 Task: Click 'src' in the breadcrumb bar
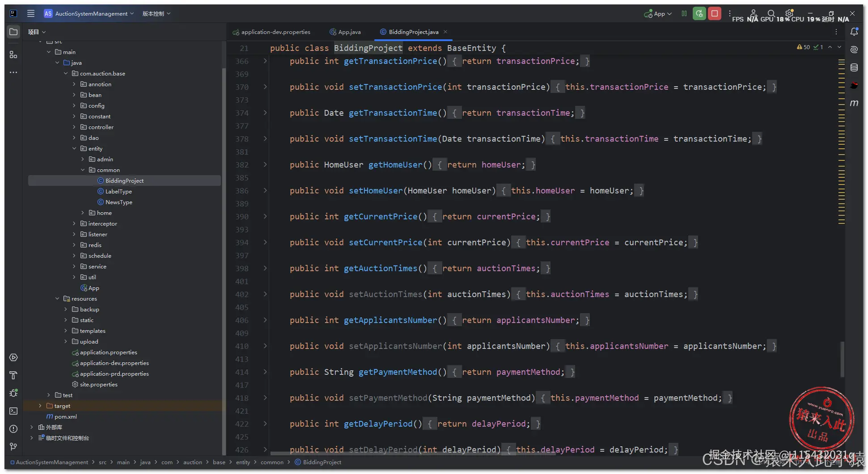point(102,462)
